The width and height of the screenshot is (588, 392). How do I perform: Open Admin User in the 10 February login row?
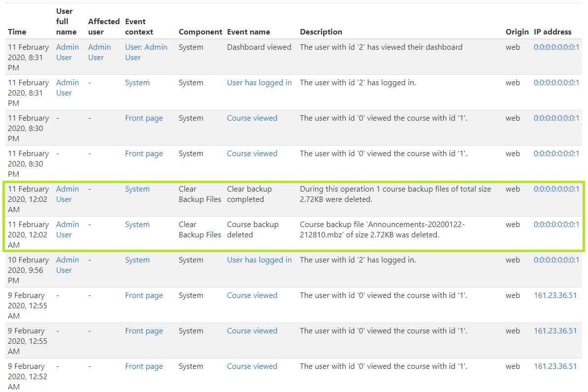pos(67,265)
